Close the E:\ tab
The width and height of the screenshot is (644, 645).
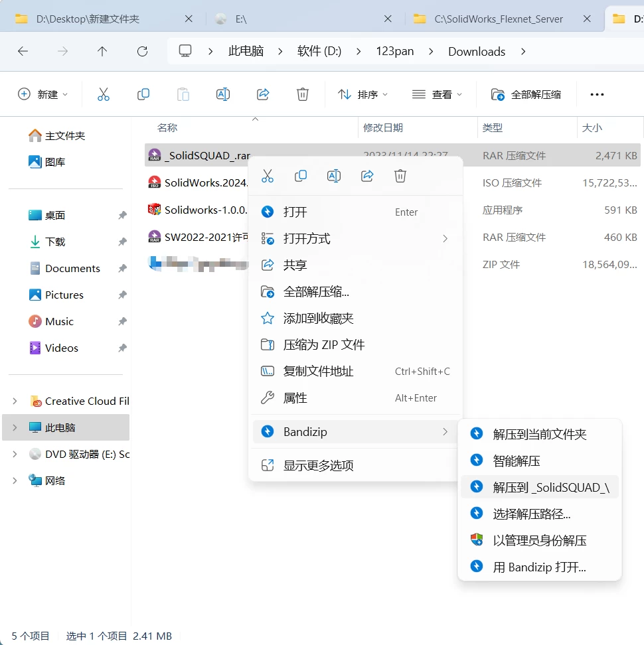pos(388,19)
